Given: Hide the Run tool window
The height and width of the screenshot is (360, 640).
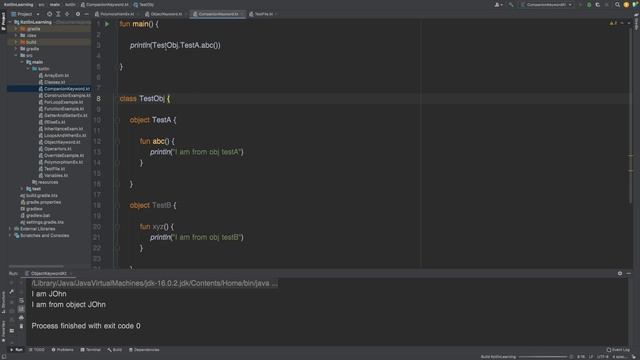Looking at the screenshot, I should point(629,273).
